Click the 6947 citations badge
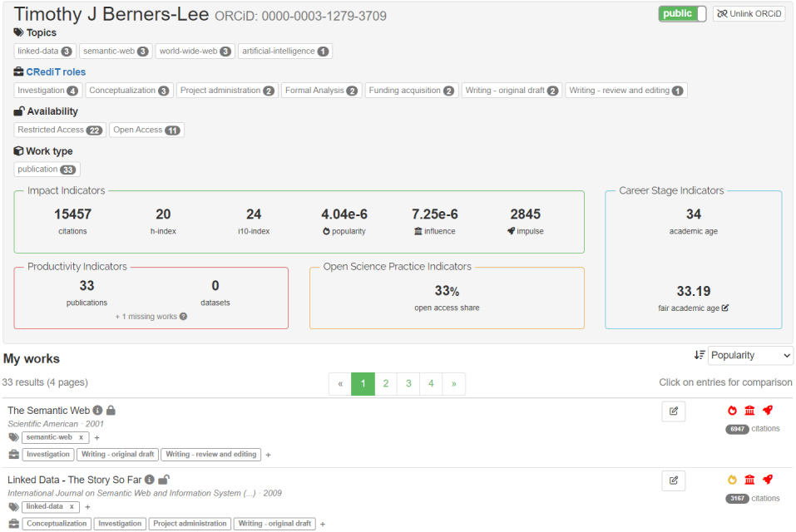The height and width of the screenshot is (532, 796). [x=737, y=429]
